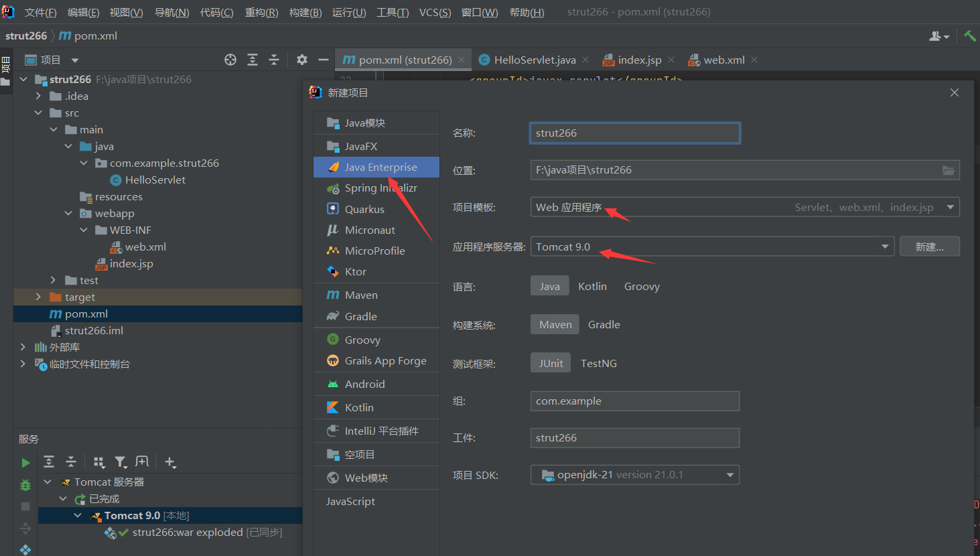Open the user account icon menu
The width and height of the screenshot is (980, 556).
[x=939, y=36]
